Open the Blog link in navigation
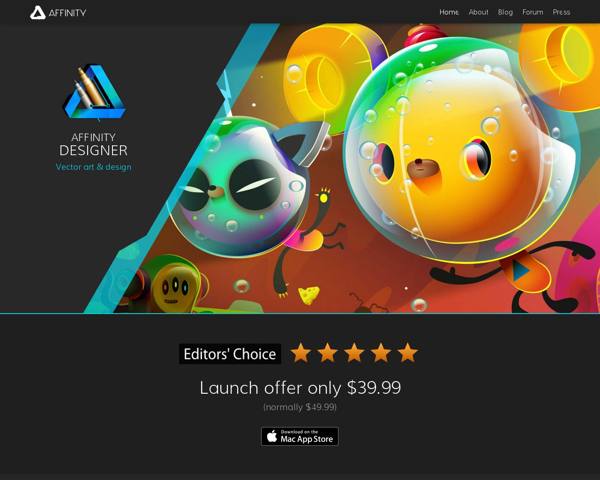 coord(505,12)
